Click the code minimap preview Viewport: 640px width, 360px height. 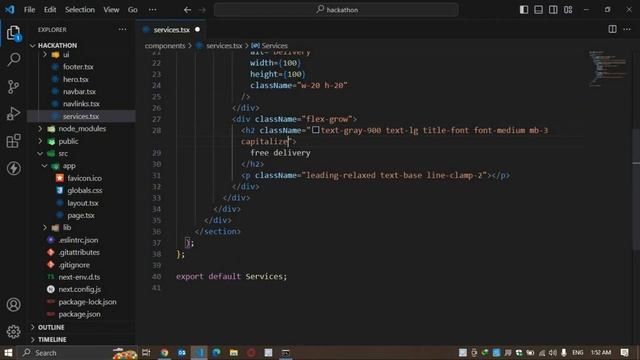[607, 69]
